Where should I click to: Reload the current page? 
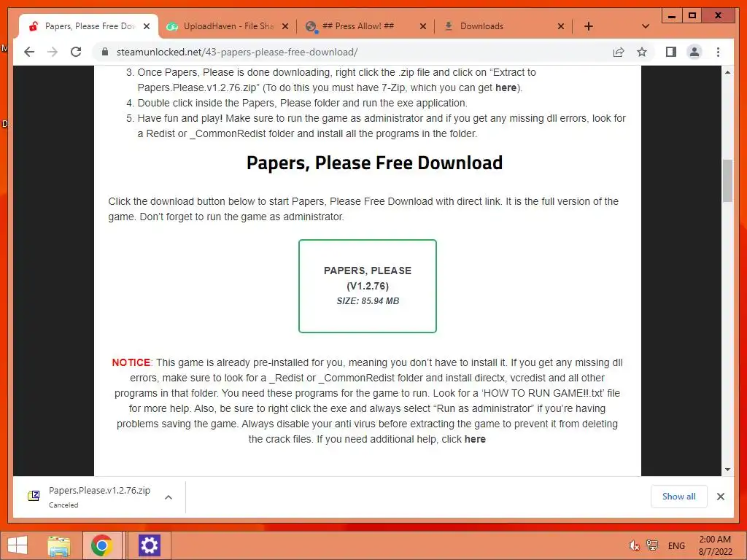pos(76,52)
